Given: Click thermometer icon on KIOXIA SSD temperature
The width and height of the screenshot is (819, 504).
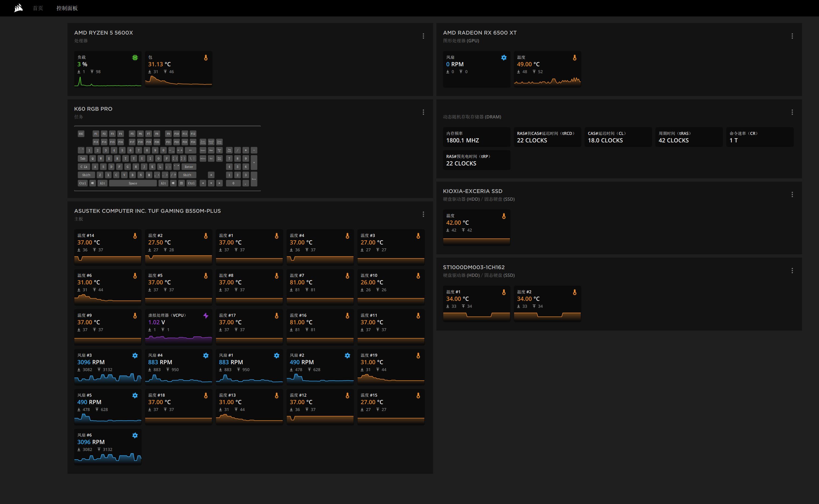Looking at the screenshot, I should point(504,216).
